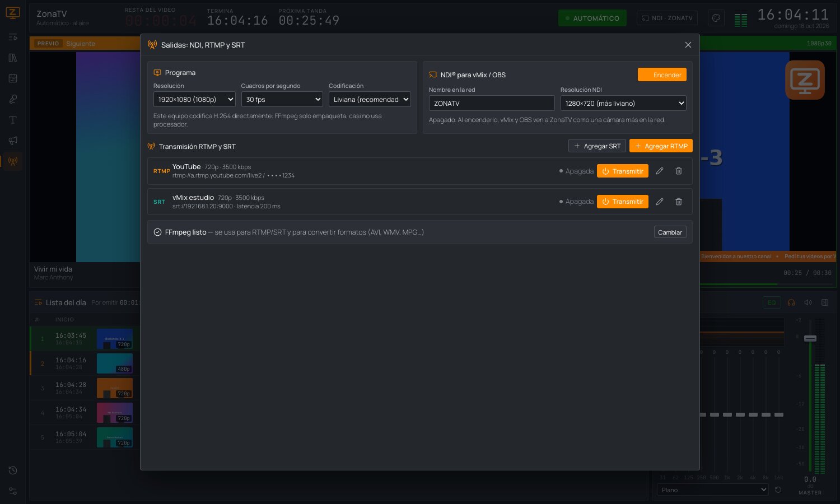The width and height of the screenshot is (840, 504).
Task: Reset the equalizer preset with circular arrow
Action: (778, 489)
